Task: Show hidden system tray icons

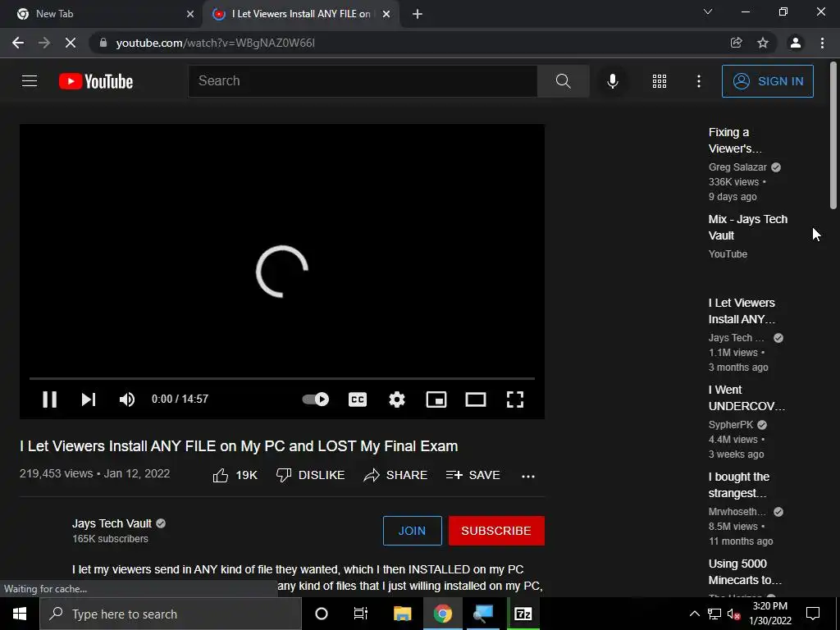Action: click(694, 614)
